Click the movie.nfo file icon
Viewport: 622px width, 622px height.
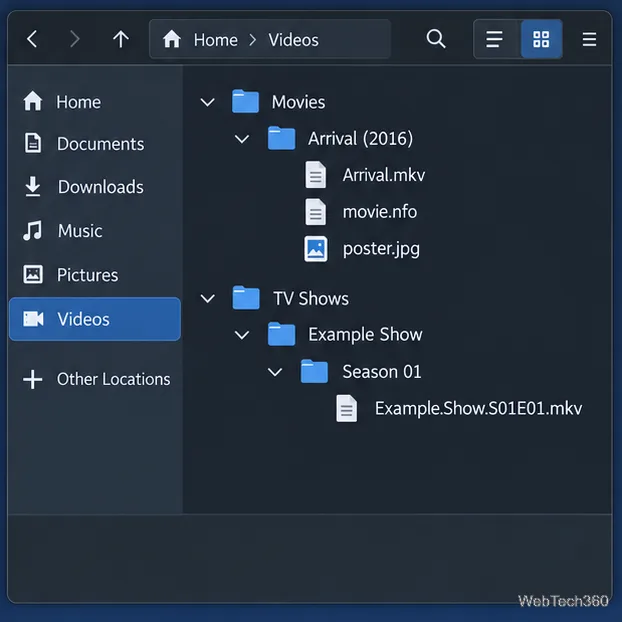(x=315, y=212)
